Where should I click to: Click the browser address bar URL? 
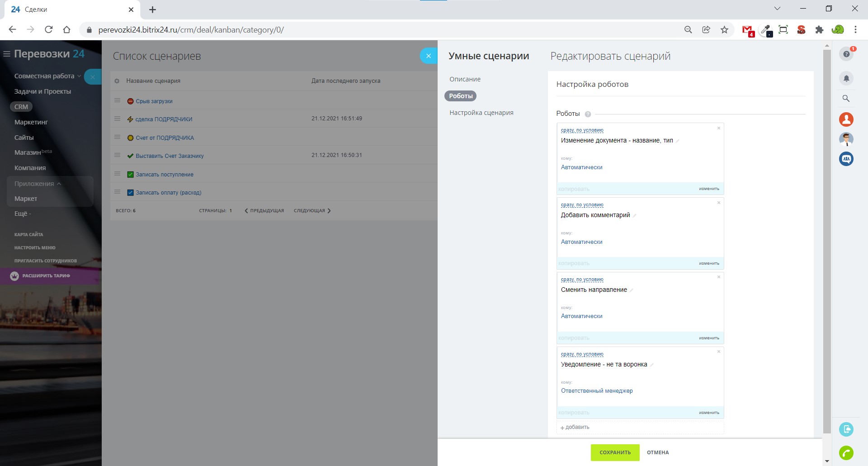191,30
